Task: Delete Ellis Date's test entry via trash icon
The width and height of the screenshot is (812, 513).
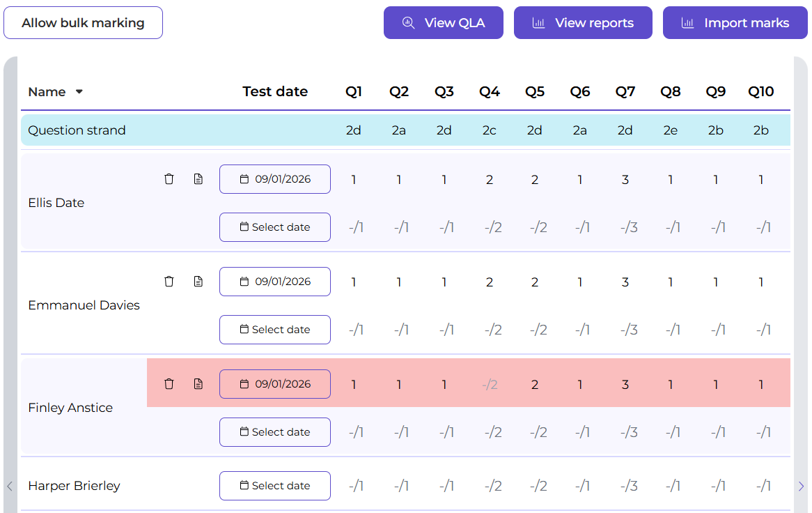Action: point(169,179)
